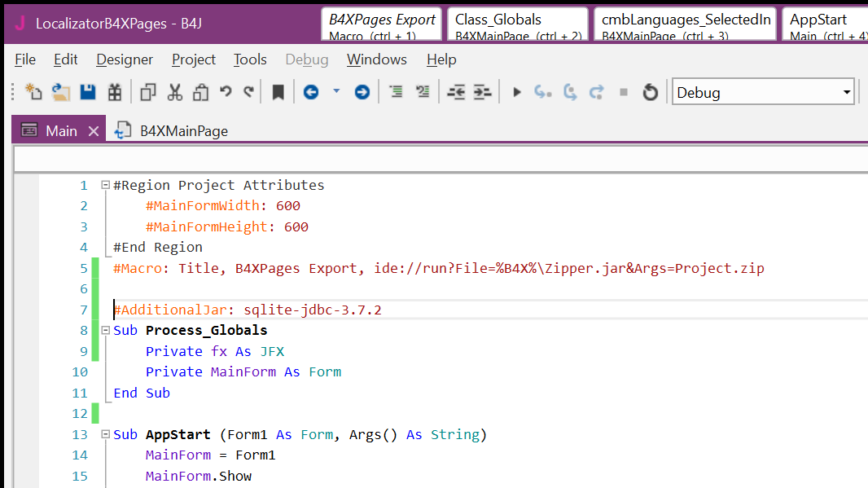Click the toolbar drag grip handle
The width and height of the screenshot is (868, 488).
tap(13, 92)
